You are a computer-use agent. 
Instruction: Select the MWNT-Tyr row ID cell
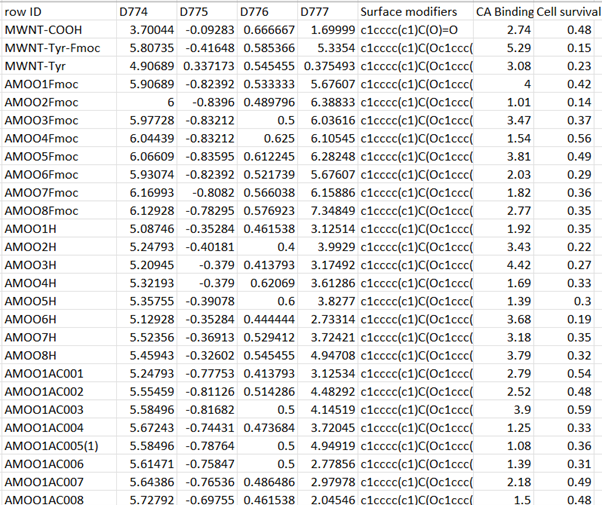[59, 66]
